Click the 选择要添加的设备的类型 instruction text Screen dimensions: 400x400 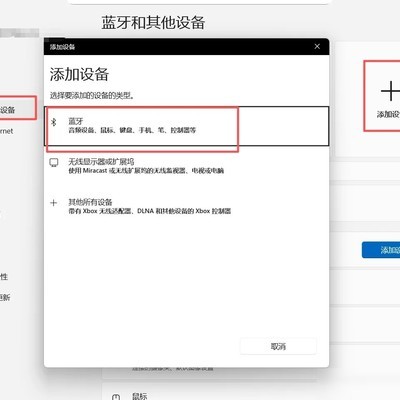coord(92,96)
